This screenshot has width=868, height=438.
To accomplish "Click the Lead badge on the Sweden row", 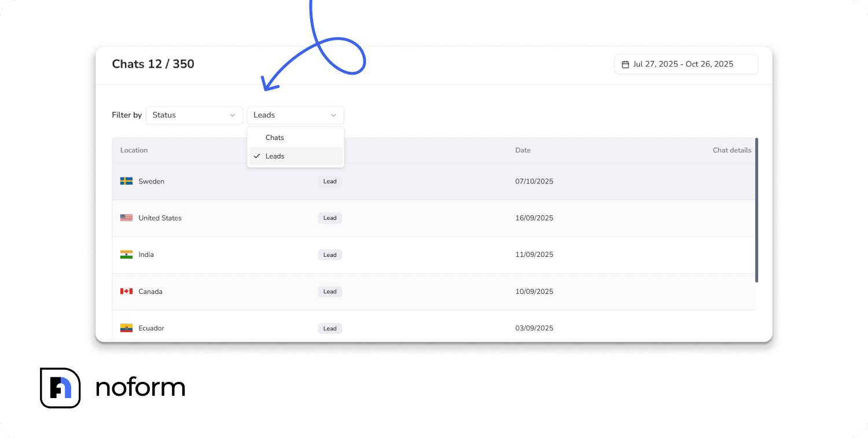I will 330,181.
